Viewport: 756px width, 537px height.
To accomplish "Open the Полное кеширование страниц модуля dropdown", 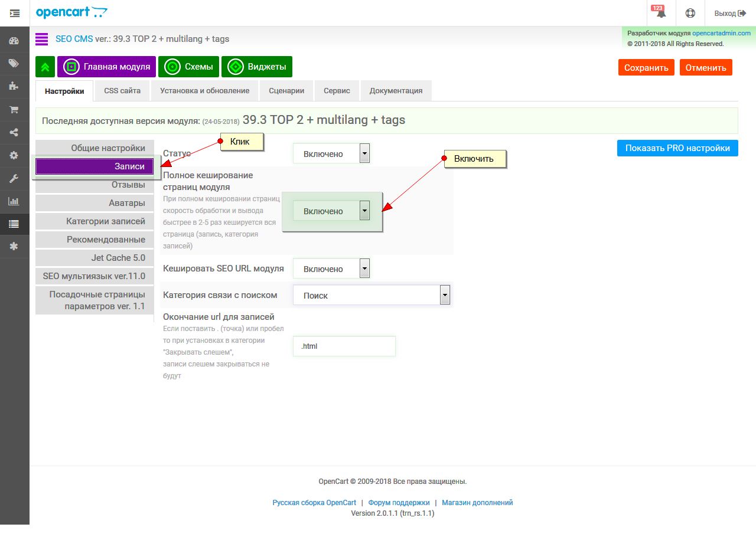I will tap(331, 211).
